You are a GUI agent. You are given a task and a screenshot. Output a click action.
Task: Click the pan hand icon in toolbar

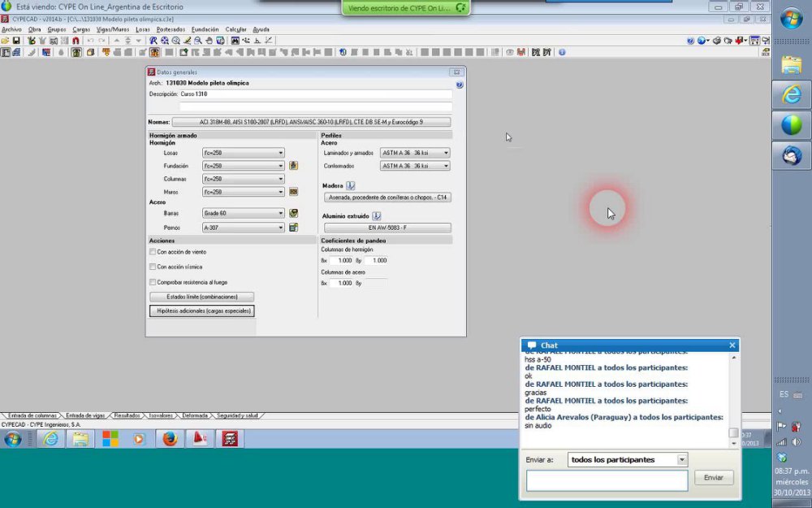pyautogui.click(x=209, y=41)
